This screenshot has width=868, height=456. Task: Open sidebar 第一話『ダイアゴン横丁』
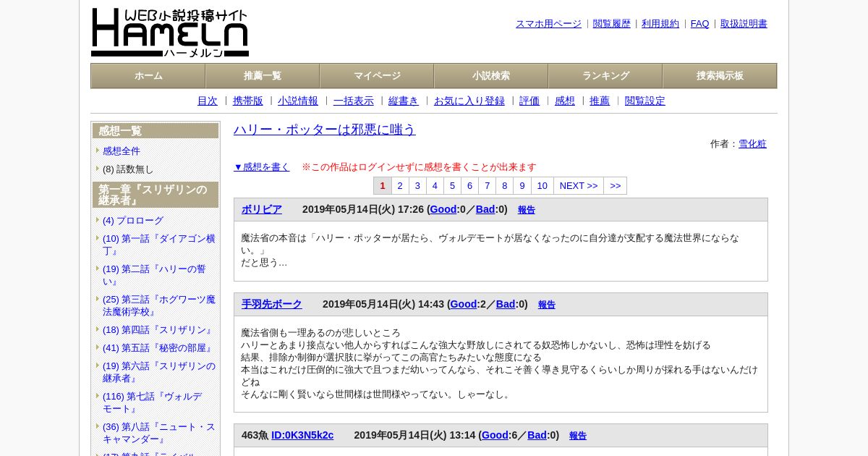pos(159,245)
